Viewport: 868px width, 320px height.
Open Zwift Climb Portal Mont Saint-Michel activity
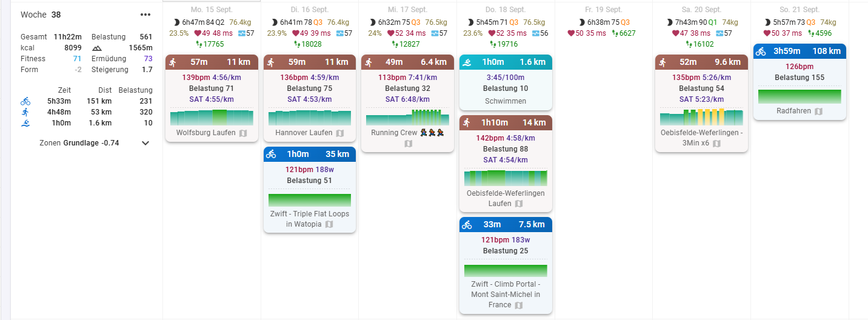tap(506, 294)
